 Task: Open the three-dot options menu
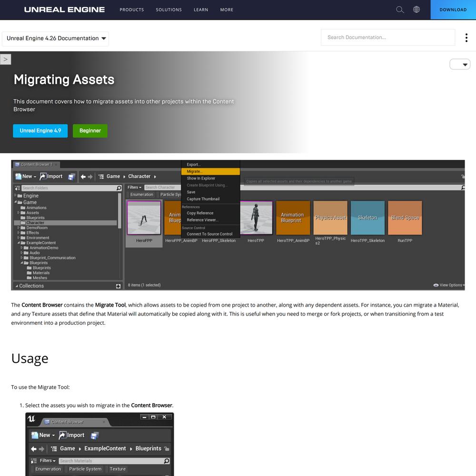(466, 38)
